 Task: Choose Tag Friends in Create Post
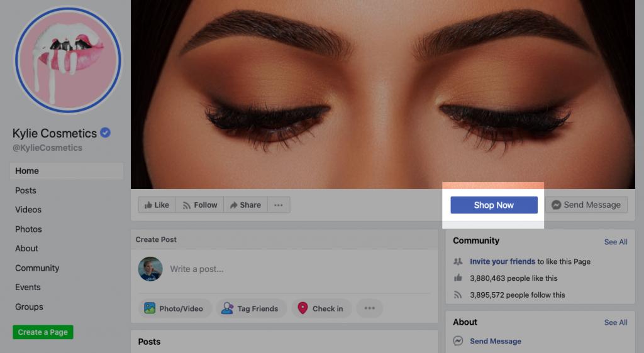pos(251,308)
